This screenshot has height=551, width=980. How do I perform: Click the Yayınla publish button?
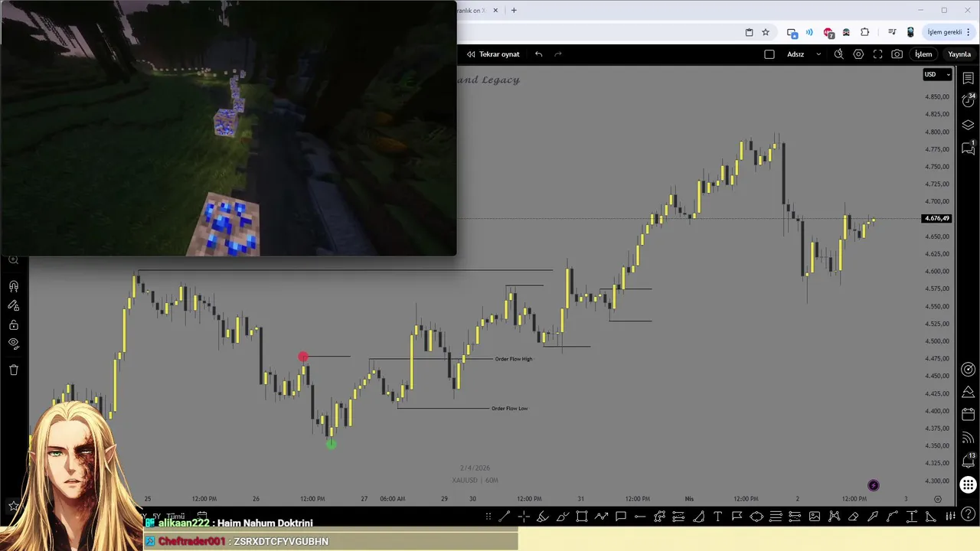tap(959, 54)
